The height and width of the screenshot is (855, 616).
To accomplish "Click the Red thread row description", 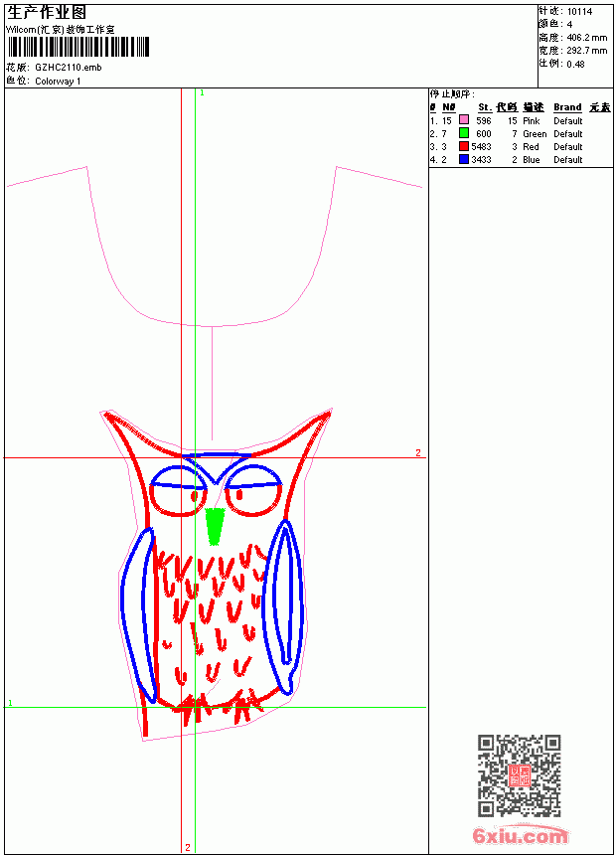I will tap(531, 147).
